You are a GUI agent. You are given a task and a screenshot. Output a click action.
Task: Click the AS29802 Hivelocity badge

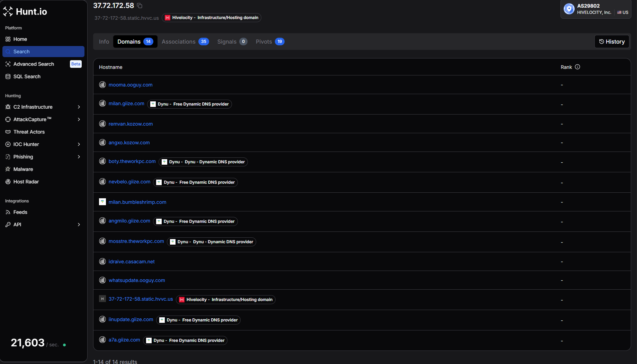pyautogui.click(x=595, y=9)
